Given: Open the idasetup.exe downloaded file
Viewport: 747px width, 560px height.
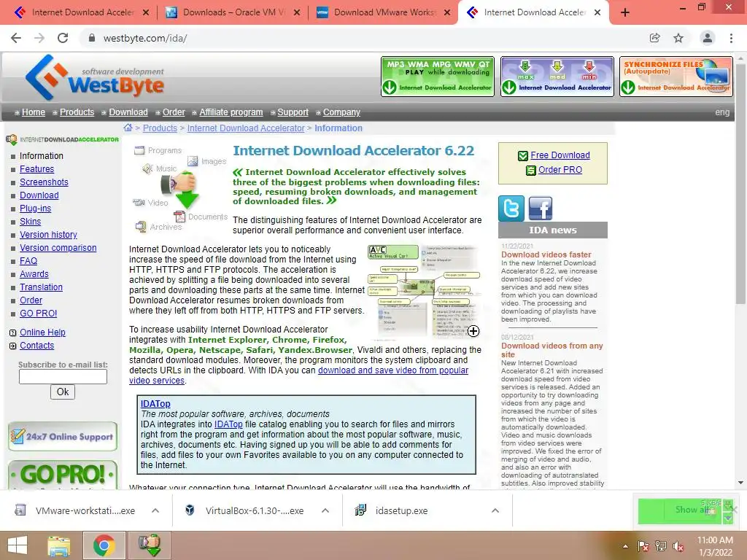Looking at the screenshot, I should 402,510.
